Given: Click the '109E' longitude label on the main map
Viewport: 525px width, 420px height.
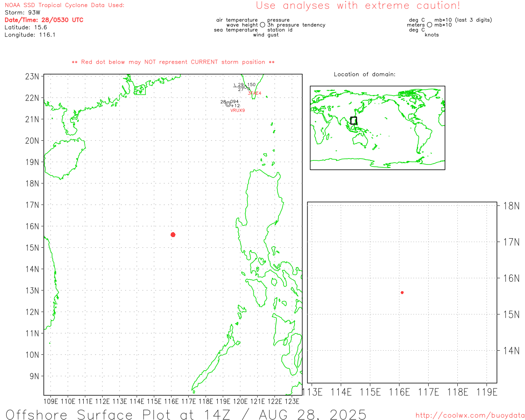Looking at the screenshot, I should click(x=51, y=401).
